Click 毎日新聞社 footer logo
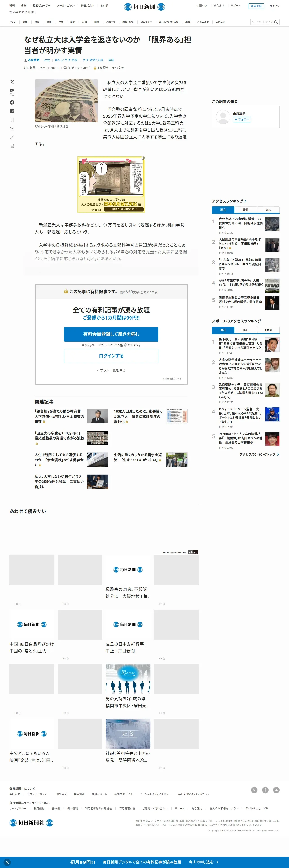Image resolution: width=289 pixels, height=868 pixels. (31, 822)
